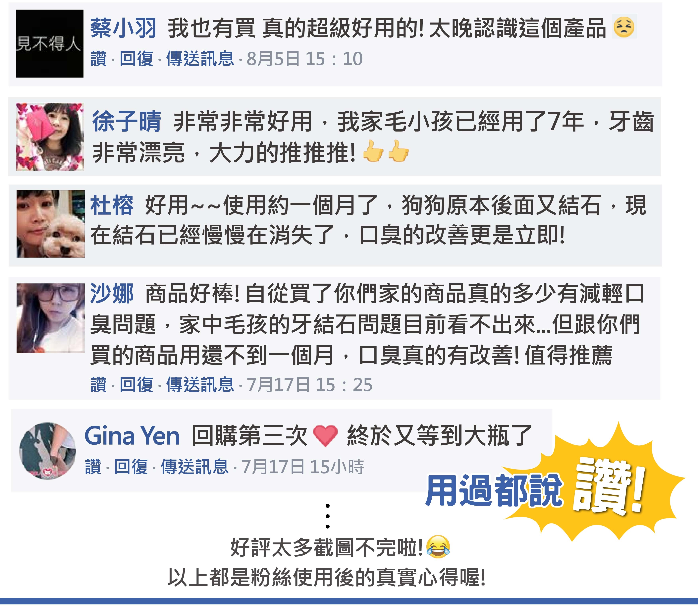This screenshot has height=616, width=698.
Task: Click the 沙娜 commenter name
Action: (112, 294)
